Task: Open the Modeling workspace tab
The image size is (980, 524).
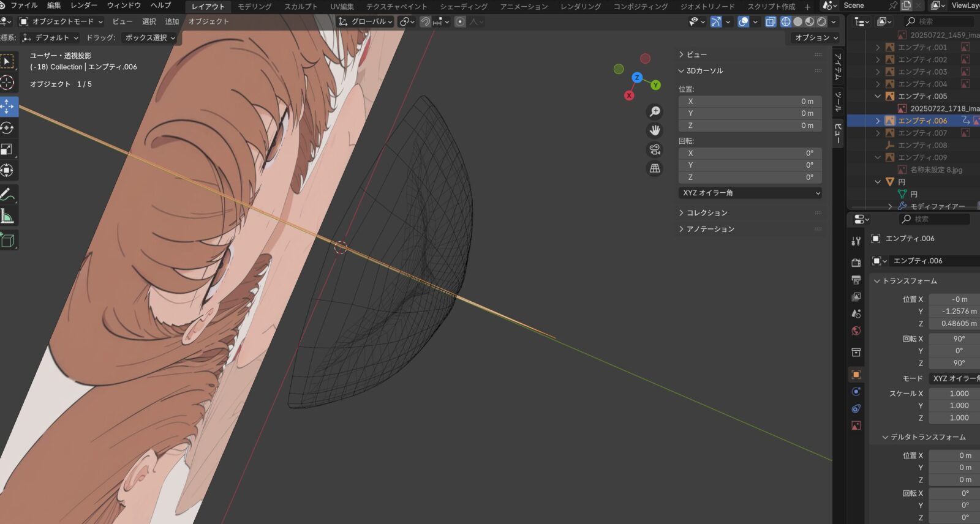Action: coord(255,6)
